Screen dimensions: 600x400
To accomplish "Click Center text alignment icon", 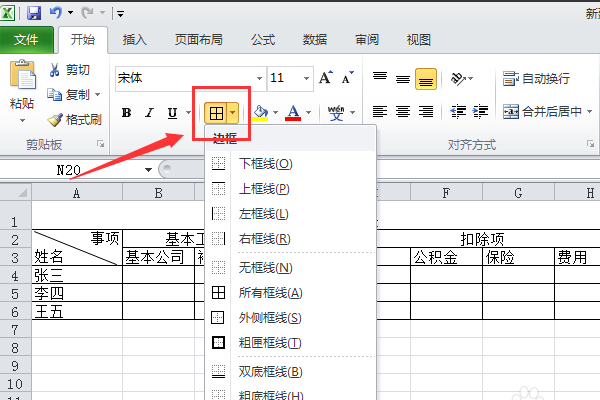I will pos(403,112).
